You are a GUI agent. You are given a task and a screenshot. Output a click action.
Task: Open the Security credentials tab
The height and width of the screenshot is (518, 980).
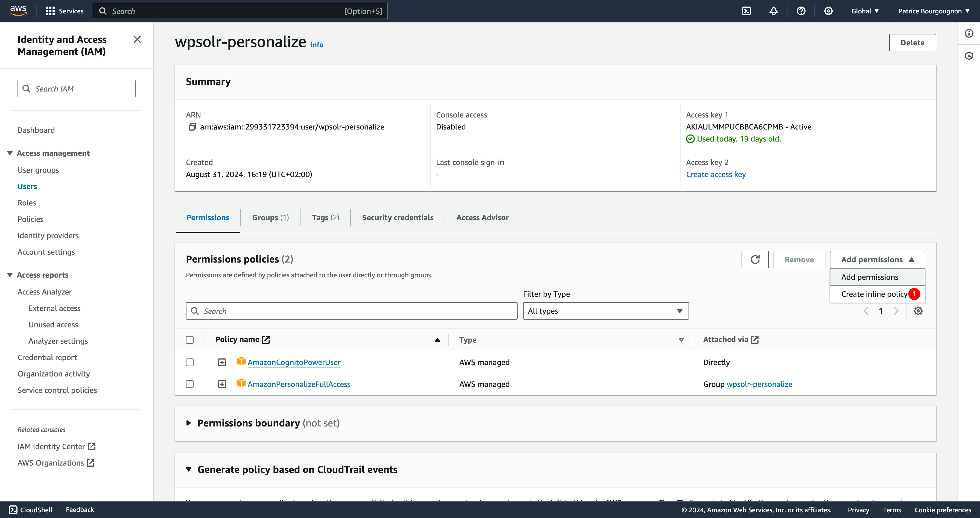click(398, 217)
